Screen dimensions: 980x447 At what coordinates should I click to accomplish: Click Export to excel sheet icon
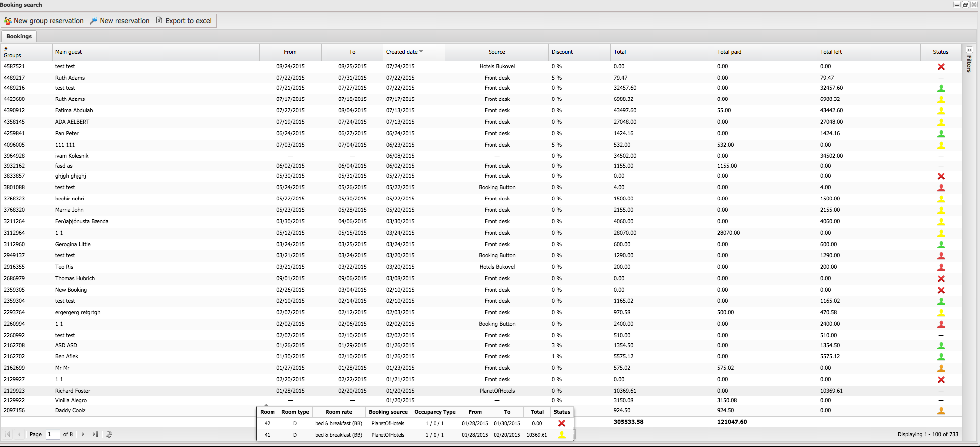159,20
